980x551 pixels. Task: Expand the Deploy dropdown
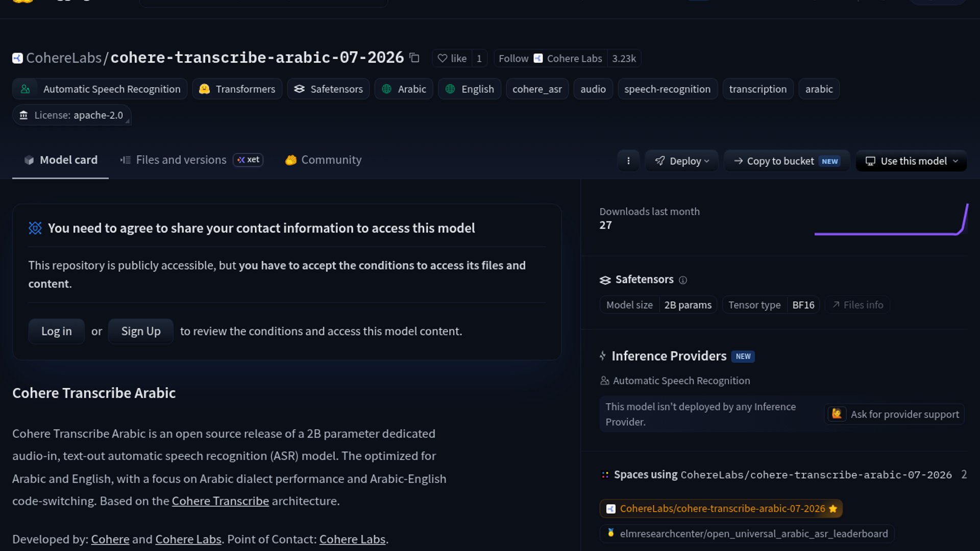click(x=682, y=161)
